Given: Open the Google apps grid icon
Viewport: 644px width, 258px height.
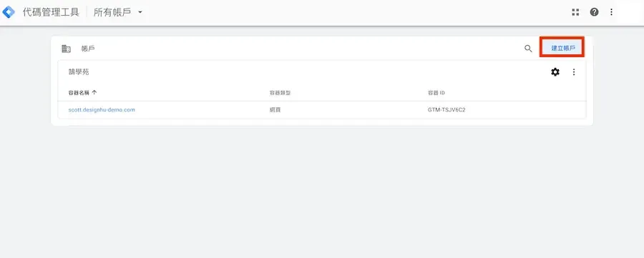Looking at the screenshot, I should click(575, 12).
